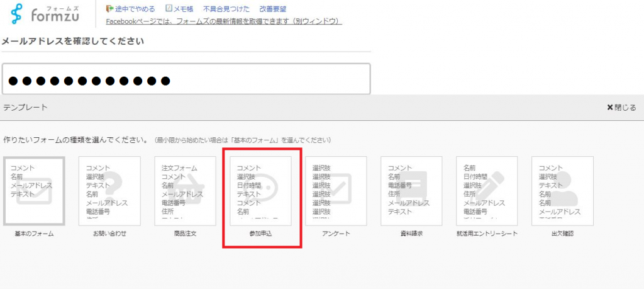
Task: Click the formzu logo
Action: (x=47, y=13)
